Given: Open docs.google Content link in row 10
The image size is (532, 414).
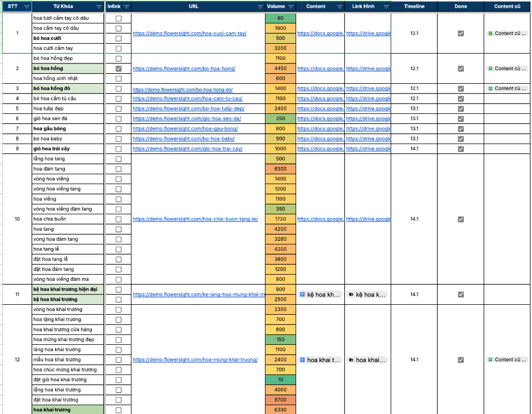Looking at the screenshot, I should (321, 219).
